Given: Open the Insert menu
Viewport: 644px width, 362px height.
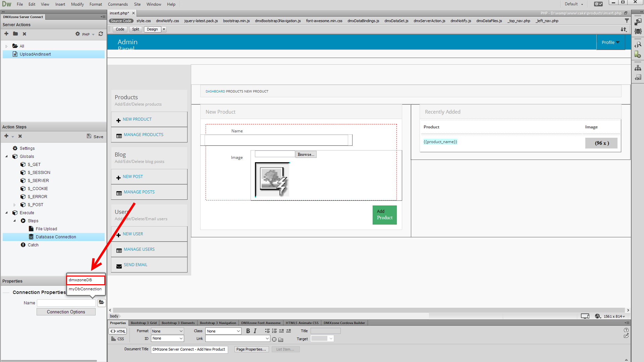Looking at the screenshot, I should point(60,4).
